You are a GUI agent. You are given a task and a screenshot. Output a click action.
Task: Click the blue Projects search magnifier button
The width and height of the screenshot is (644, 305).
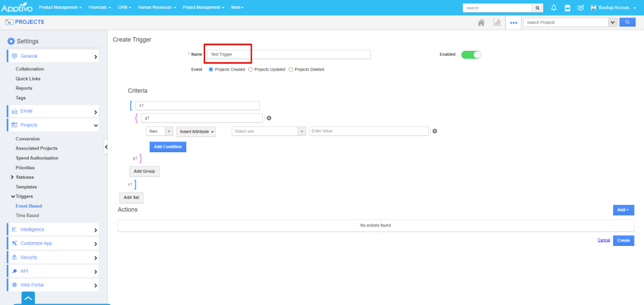(x=627, y=22)
